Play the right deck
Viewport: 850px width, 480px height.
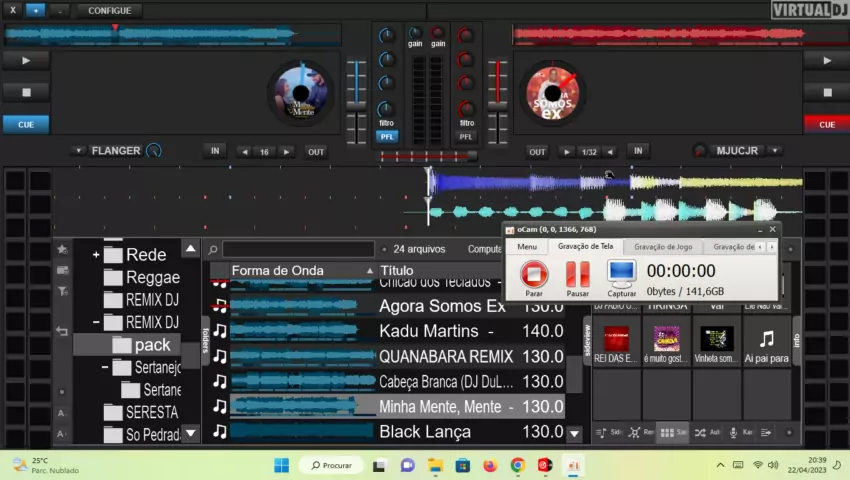point(826,61)
